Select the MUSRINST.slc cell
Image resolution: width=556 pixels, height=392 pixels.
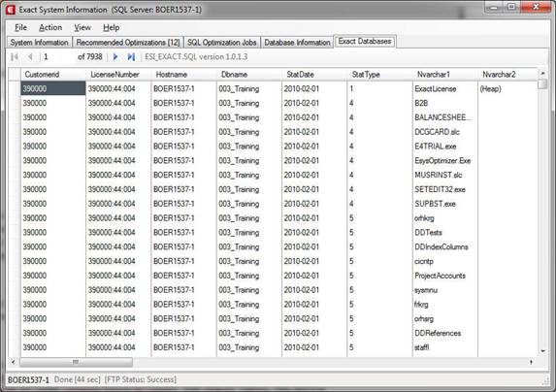tap(444, 175)
